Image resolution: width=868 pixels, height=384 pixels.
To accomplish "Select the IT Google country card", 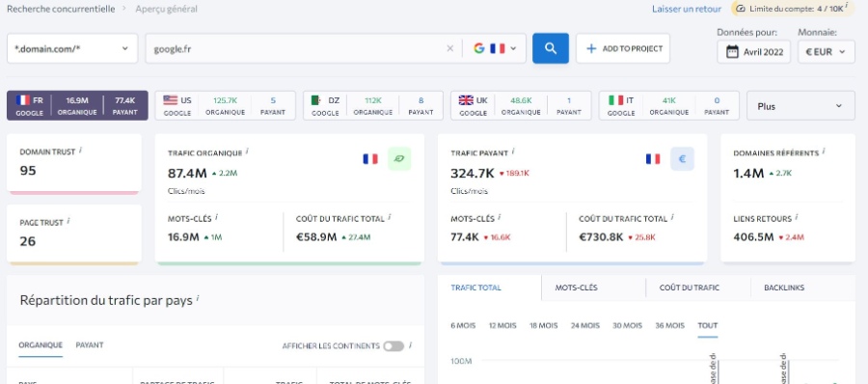I will pos(668,105).
